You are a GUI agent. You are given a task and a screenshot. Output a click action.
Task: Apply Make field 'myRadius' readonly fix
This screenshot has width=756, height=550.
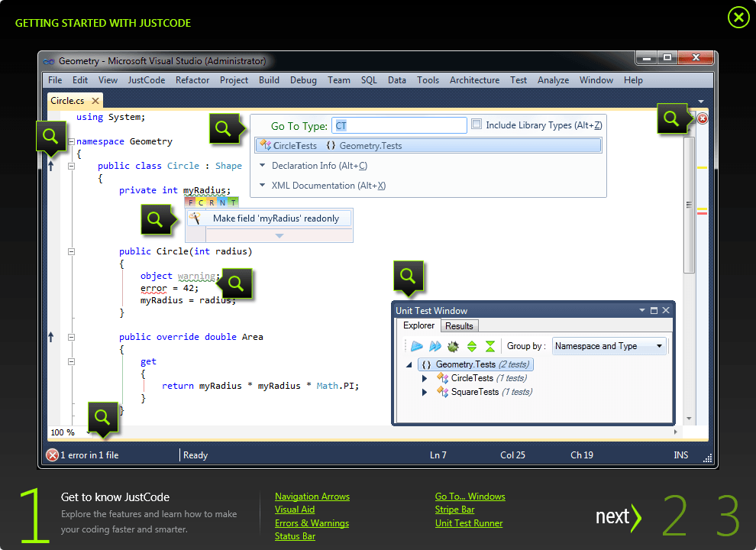(269, 218)
